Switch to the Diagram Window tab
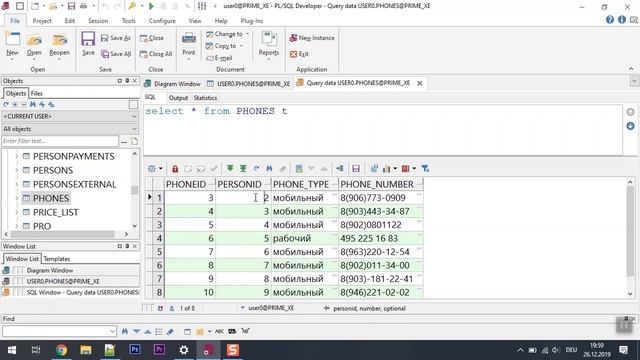This screenshot has height=360, width=640. 173,84
